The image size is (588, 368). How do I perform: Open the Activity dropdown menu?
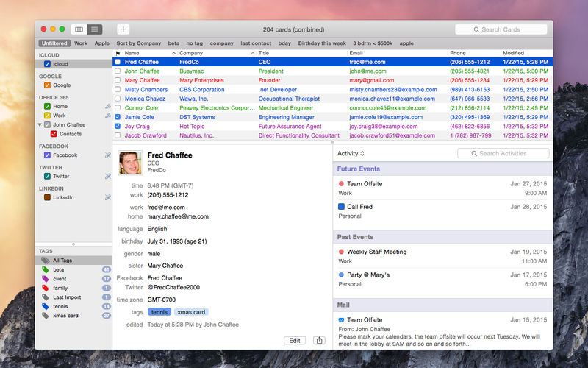[351, 153]
